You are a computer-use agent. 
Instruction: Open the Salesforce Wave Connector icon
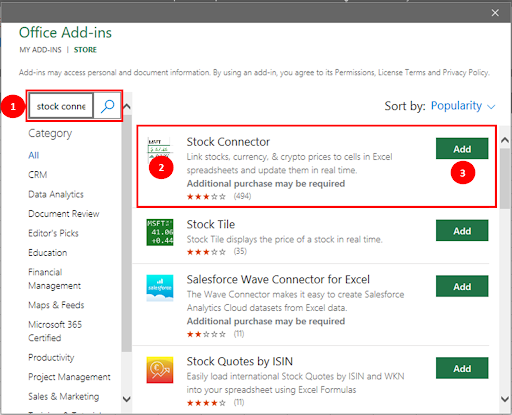tap(160, 288)
